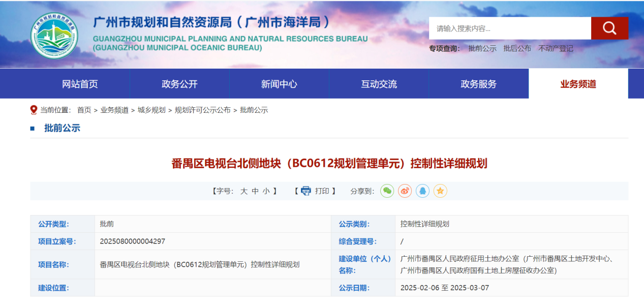Share via the yellow Qzone star icon
Image resolution: width=644 pixels, height=305 pixels.
(x=440, y=191)
